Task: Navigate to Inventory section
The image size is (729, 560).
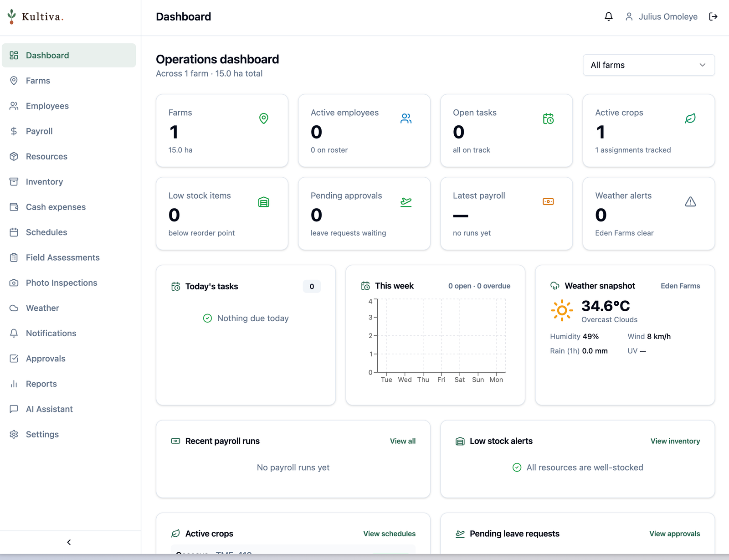Action: point(69,182)
